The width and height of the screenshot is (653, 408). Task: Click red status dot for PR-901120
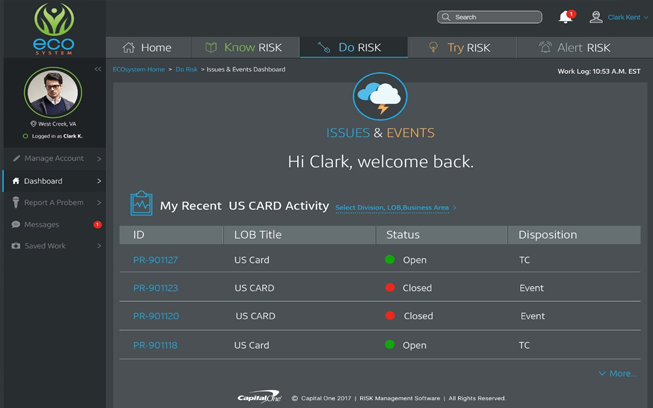tap(390, 315)
